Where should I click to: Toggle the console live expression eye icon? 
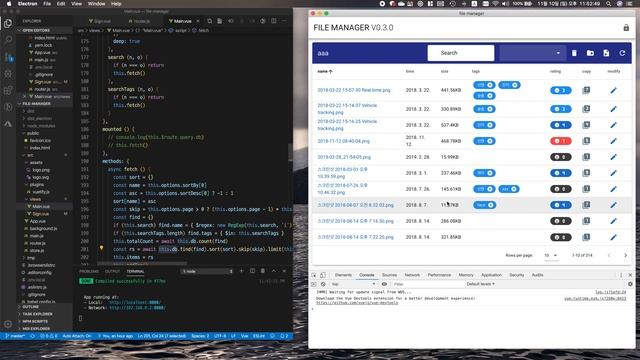tap(384, 284)
